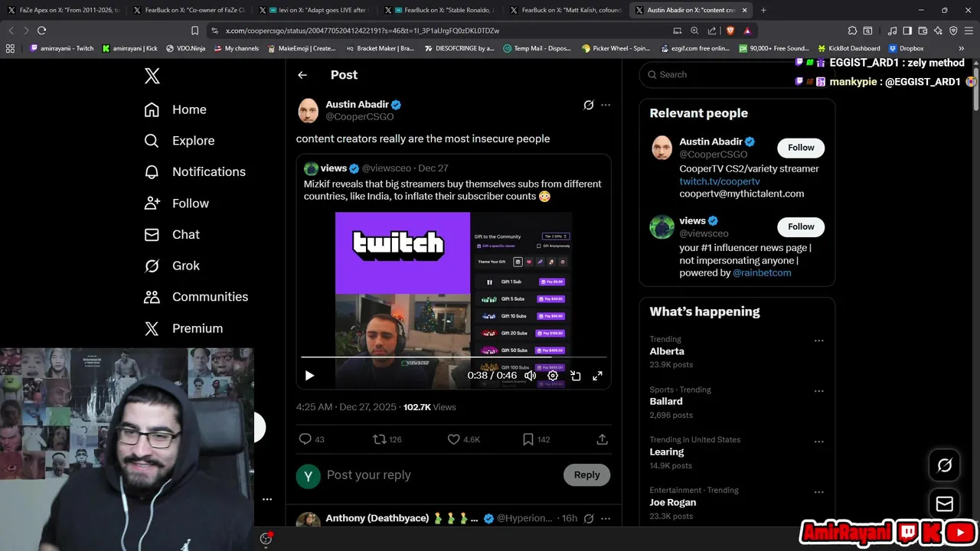Open Home from the sidebar
The image size is (980, 551).
tap(175, 109)
